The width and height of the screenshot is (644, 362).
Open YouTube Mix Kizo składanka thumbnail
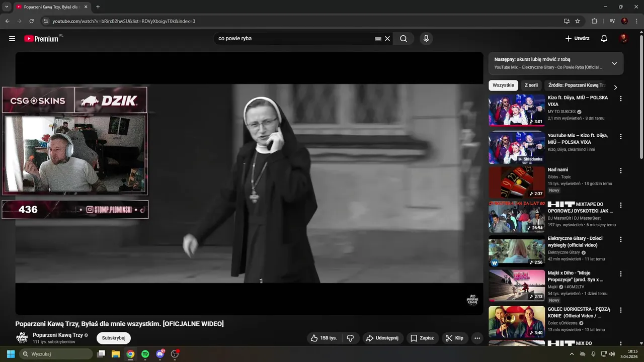pos(517,148)
